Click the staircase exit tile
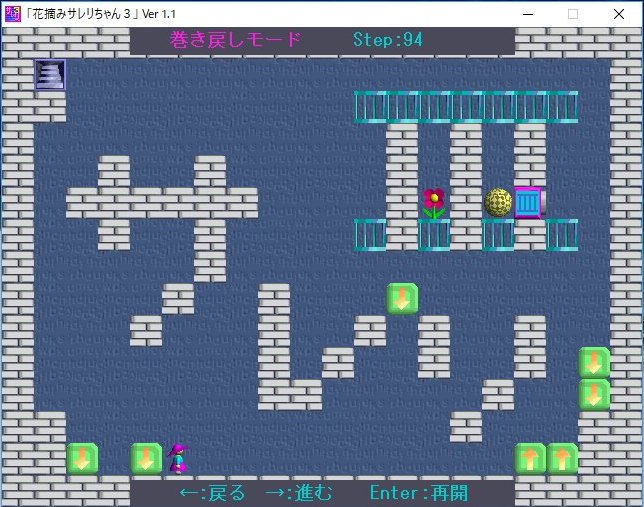Screen dimensions: 644x507 tap(50, 76)
